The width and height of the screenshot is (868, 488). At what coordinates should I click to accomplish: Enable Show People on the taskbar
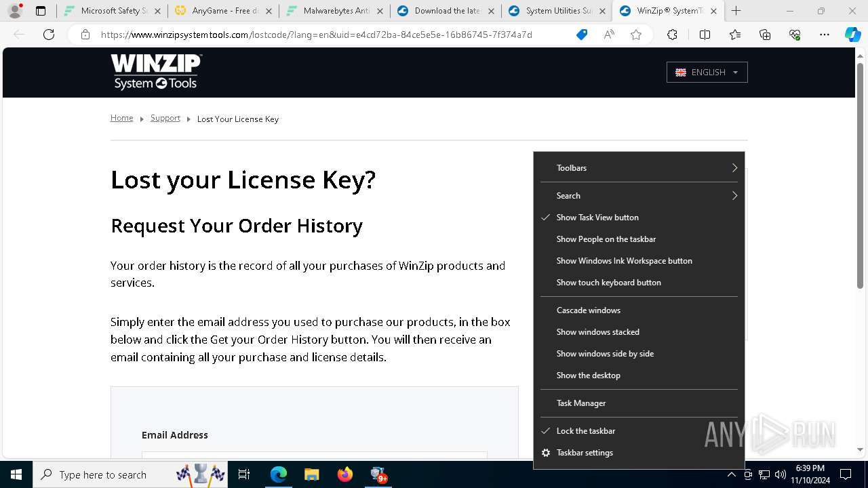(639, 239)
